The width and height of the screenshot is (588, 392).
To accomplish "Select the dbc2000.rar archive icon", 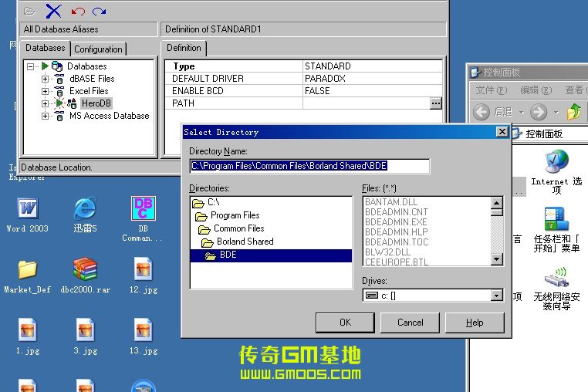I will (x=86, y=269).
